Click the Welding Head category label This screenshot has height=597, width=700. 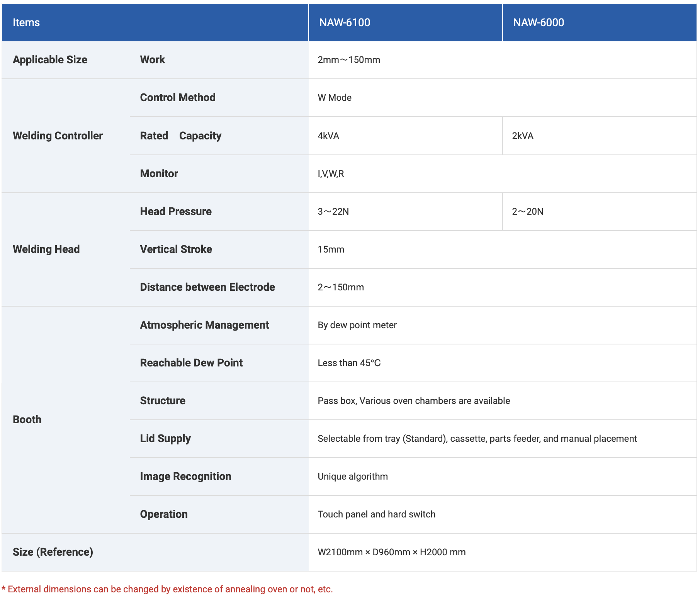[x=46, y=249]
